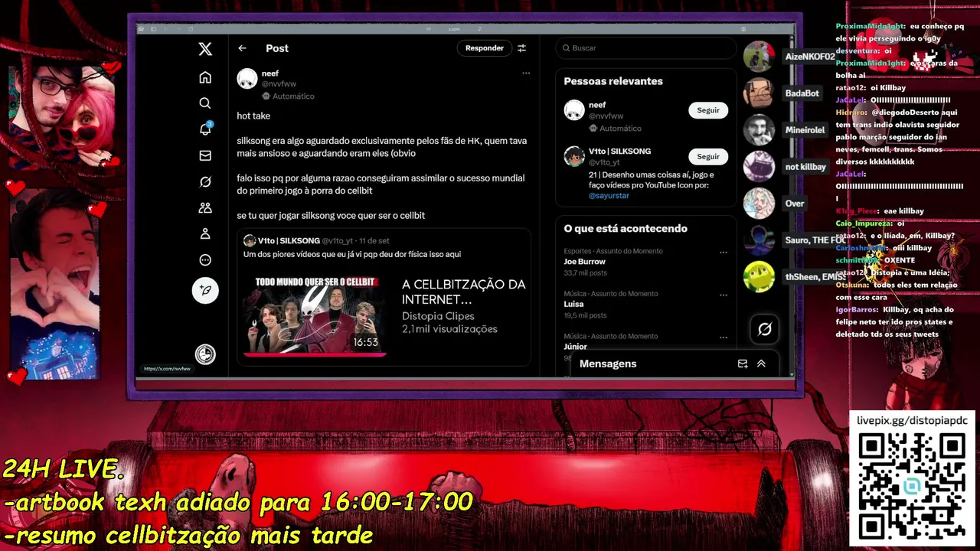This screenshot has width=980, height=551.
Task: Follow V1to | SILKSONG with Seguir button
Action: click(x=708, y=156)
